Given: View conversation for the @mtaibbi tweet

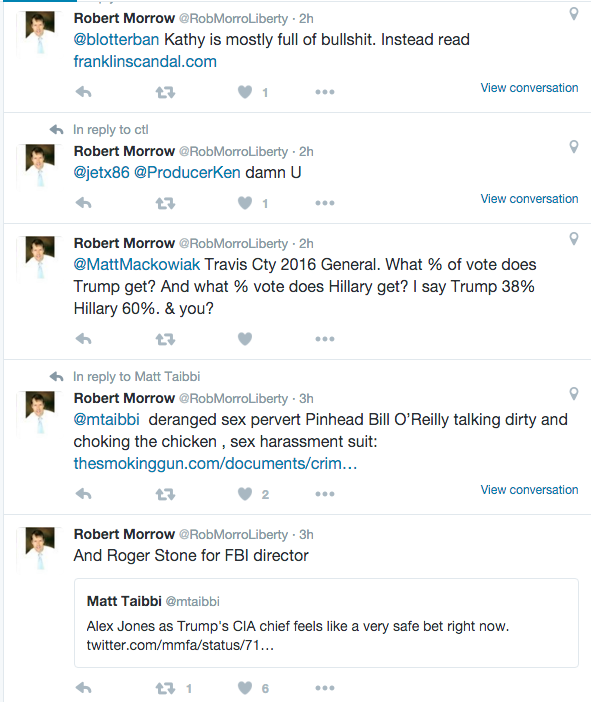Looking at the screenshot, I should [529, 490].
